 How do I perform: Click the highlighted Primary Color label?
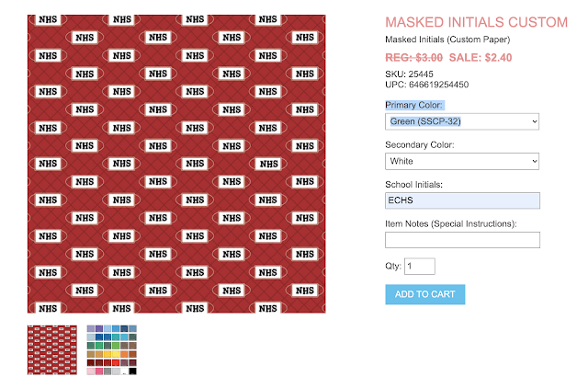pyautogui.click(x=414, y=105)
